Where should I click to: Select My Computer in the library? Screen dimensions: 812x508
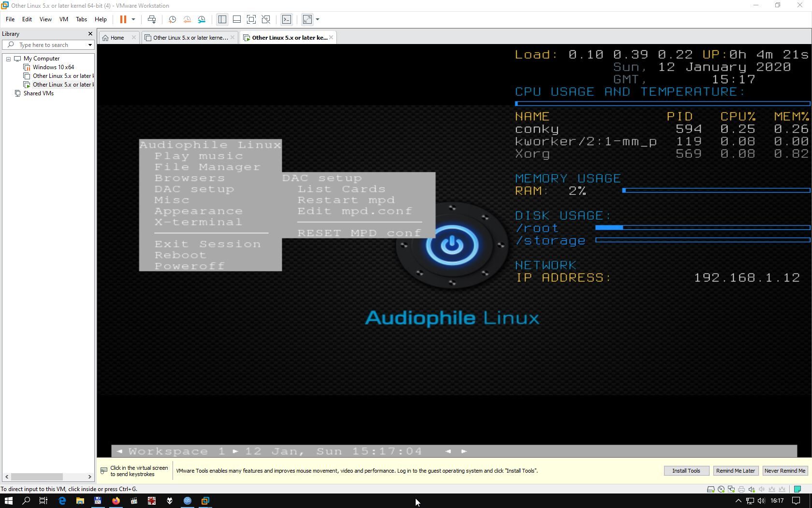click(42, 59)
